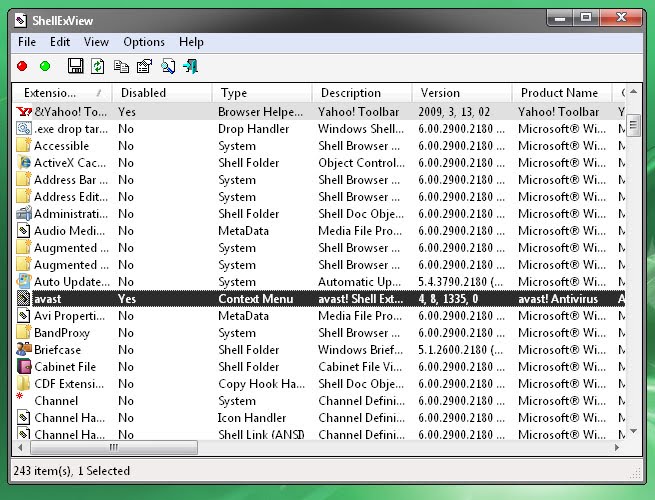Open the Properties toolbar icon
This screenshot has width=655, height=500.
(145, 66)
